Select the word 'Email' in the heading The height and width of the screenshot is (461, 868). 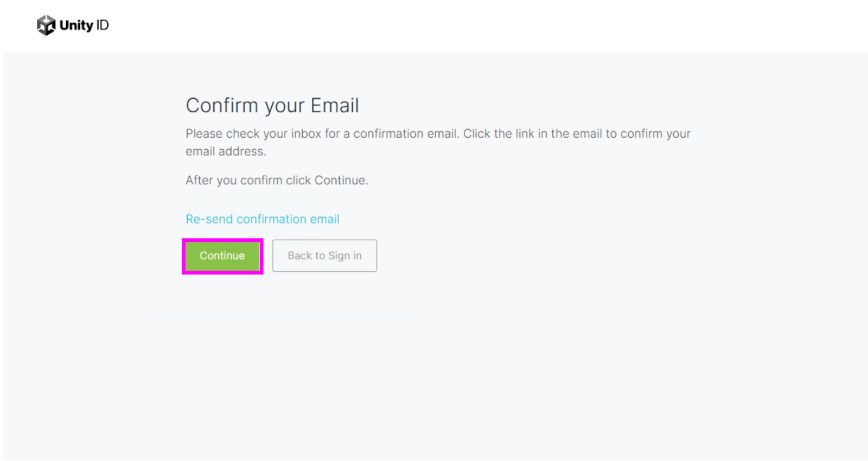click(x=335, y=106)
